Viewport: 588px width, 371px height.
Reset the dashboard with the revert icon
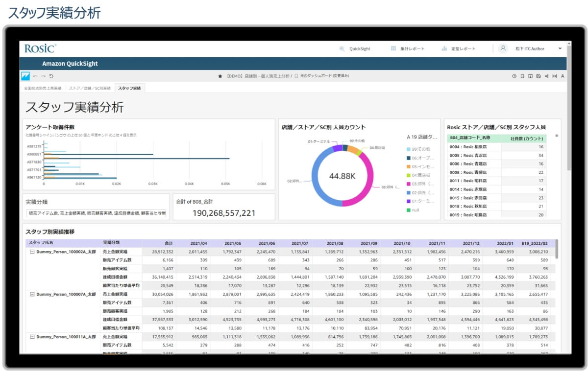51,76
